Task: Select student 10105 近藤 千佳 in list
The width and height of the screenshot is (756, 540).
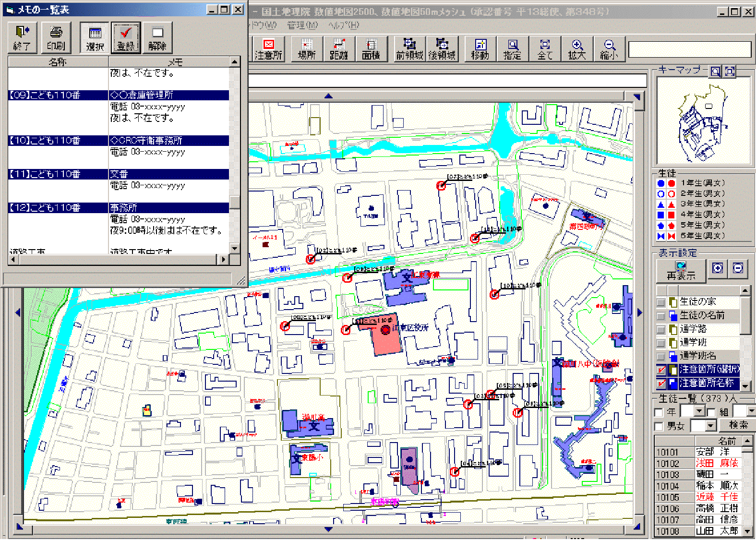Action: point(698,497)
